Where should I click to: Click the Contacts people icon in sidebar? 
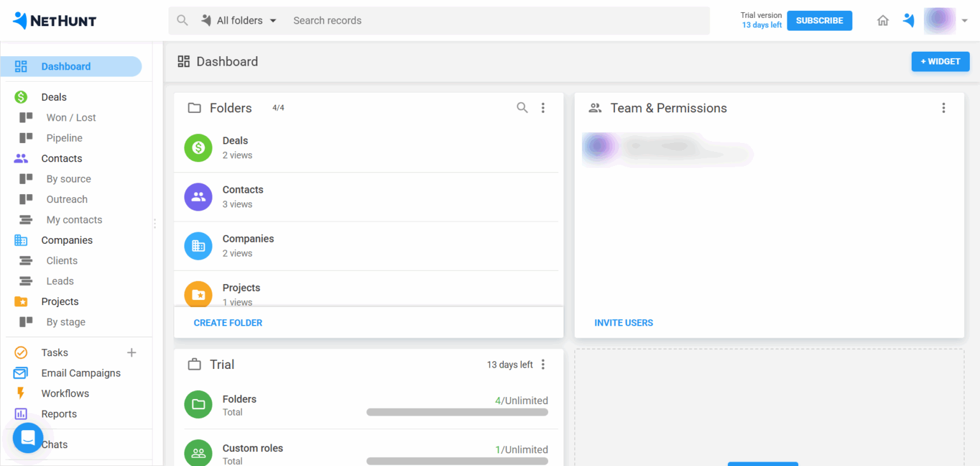(x=21, y=158)
